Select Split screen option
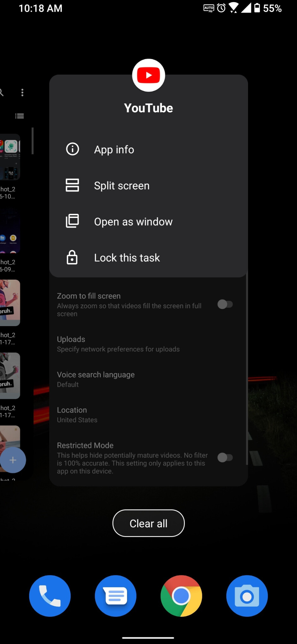This screenshot has height=644, width=297. pos(122,186)
